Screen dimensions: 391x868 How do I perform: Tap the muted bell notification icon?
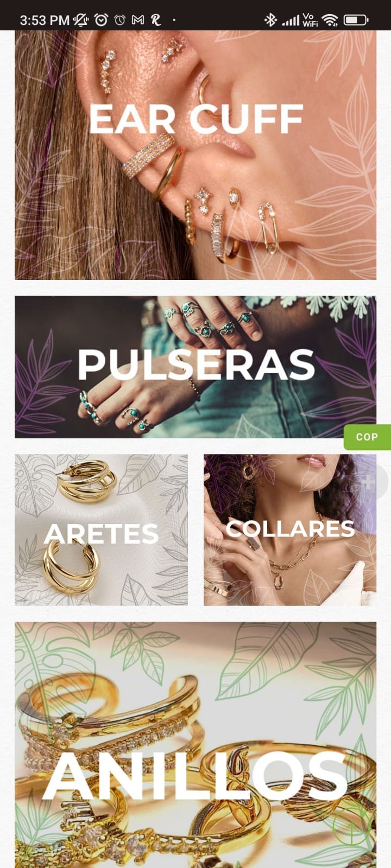tap(81, 21)
